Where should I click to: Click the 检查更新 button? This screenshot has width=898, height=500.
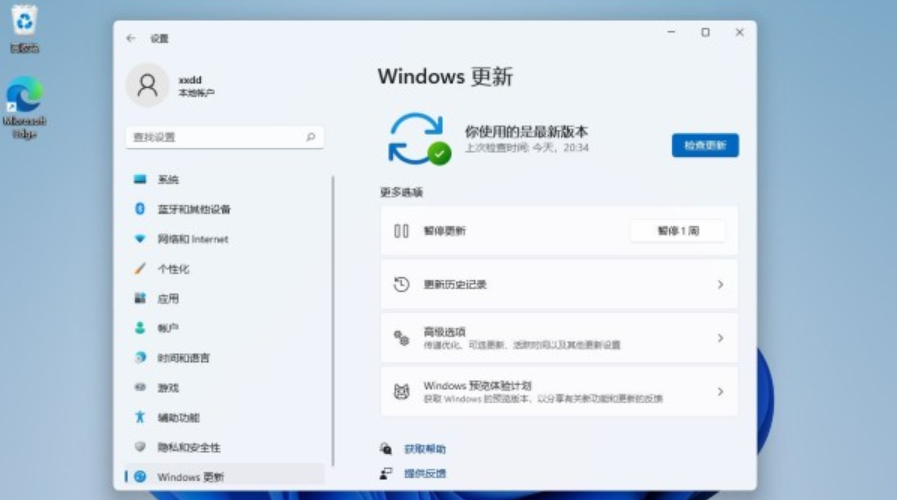pos(705,145)
